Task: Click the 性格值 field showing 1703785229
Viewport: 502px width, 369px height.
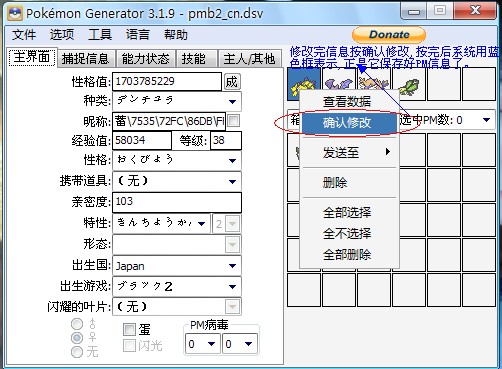Action: point(167,81)
